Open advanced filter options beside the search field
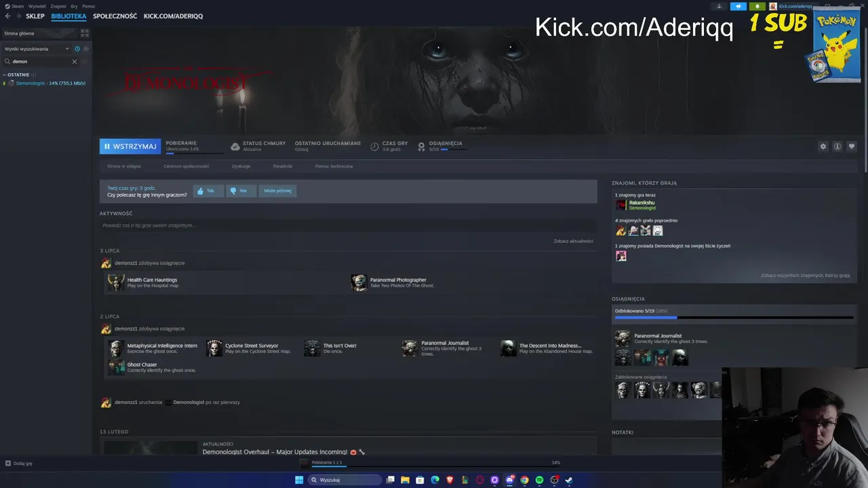Image resolution: width=868 pixels, height=488 pixels. pos(85,61)
